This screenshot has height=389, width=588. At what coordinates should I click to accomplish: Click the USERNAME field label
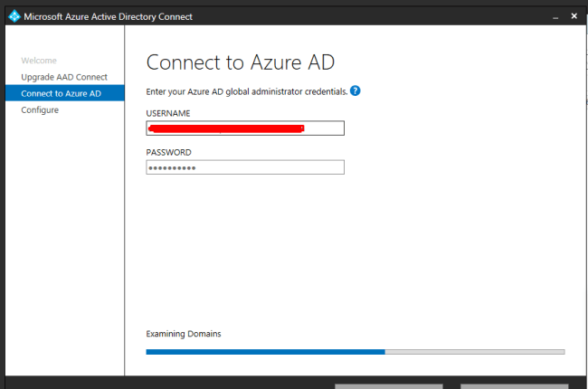pos(168,113)
